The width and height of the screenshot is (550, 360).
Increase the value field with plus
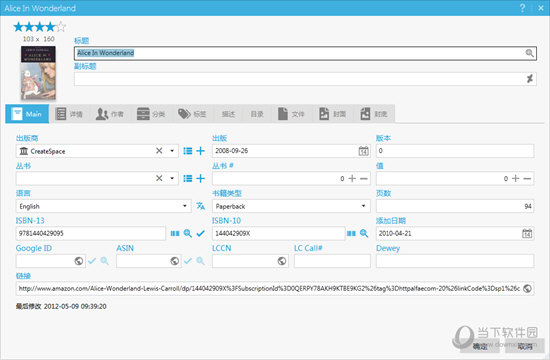click(x=515, y=179)
